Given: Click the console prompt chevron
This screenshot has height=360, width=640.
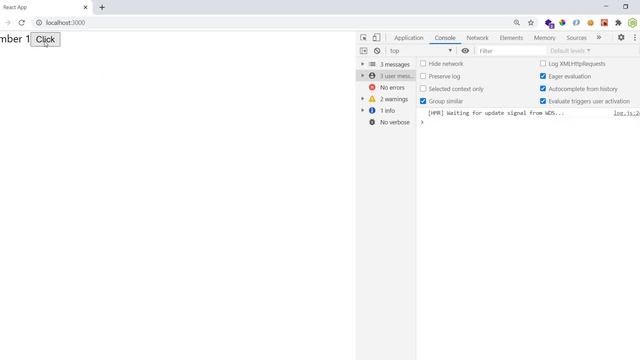Looking at the screenshot, I should click(422, 122).
